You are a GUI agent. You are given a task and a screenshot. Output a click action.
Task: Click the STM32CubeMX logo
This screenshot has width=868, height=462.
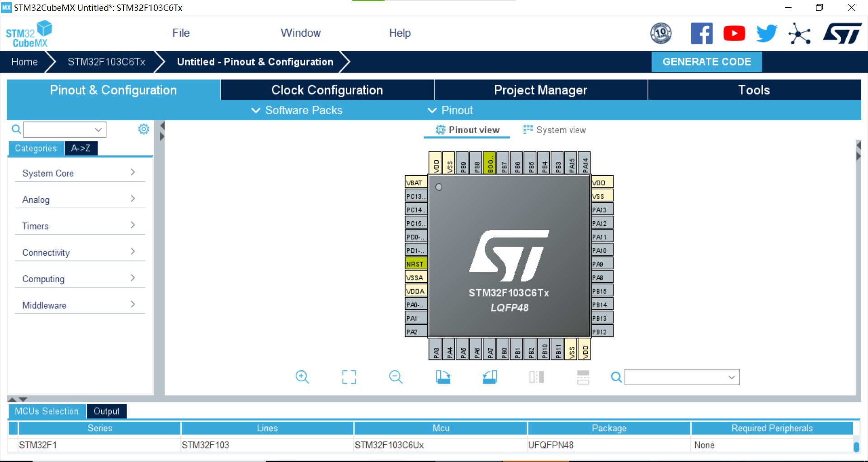(x=29, y=34)
